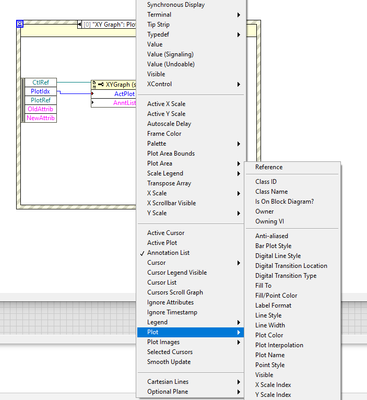Select Owner property in submenu
The width and height of the screenshot is (367, 400).
[293, 212]
